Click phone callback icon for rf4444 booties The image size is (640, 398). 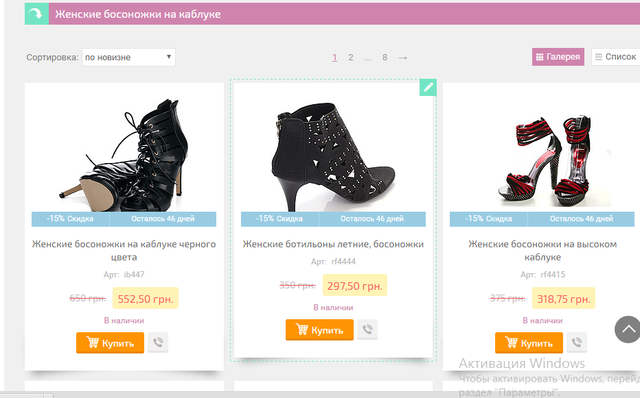pos(367,329)
